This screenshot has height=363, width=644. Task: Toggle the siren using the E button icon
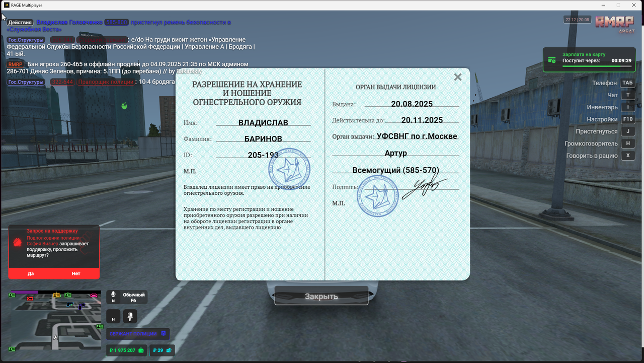130,316
